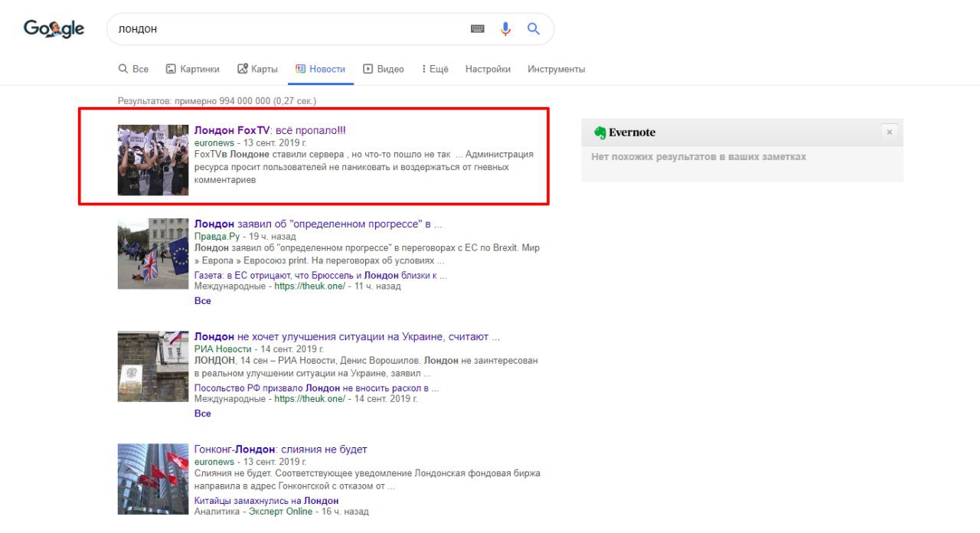This screenshot has width=980, height=533.
Task: Open Настройки menu
Action: tap(488, 69)
